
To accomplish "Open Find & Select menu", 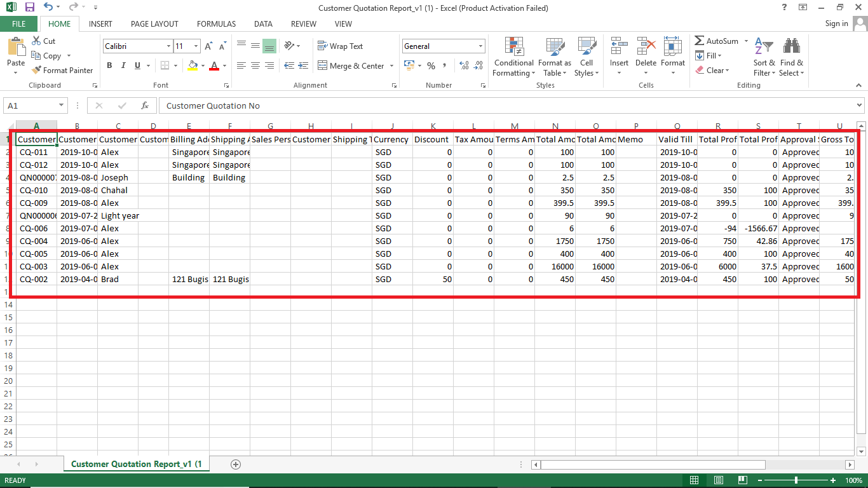I will tap(792, 57).
